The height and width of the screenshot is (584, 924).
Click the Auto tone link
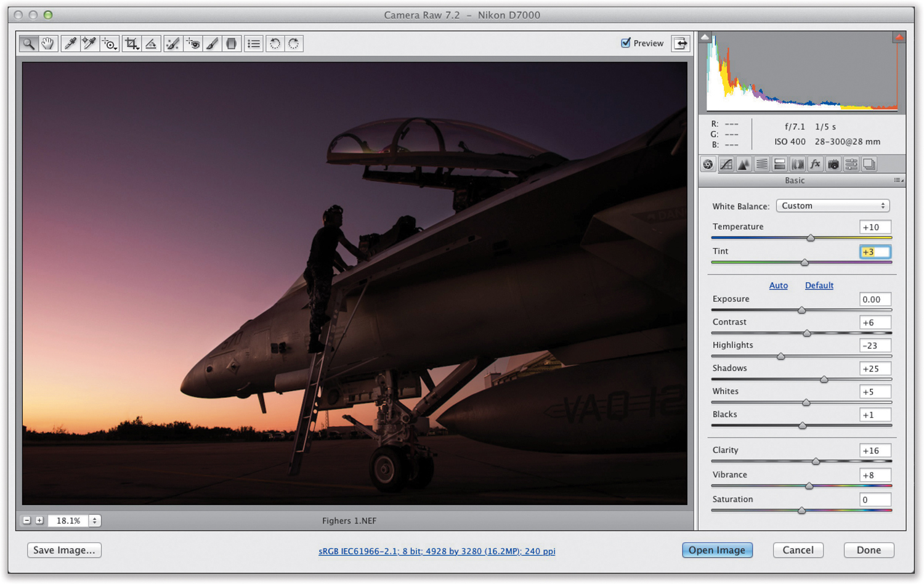coord(779,285)
